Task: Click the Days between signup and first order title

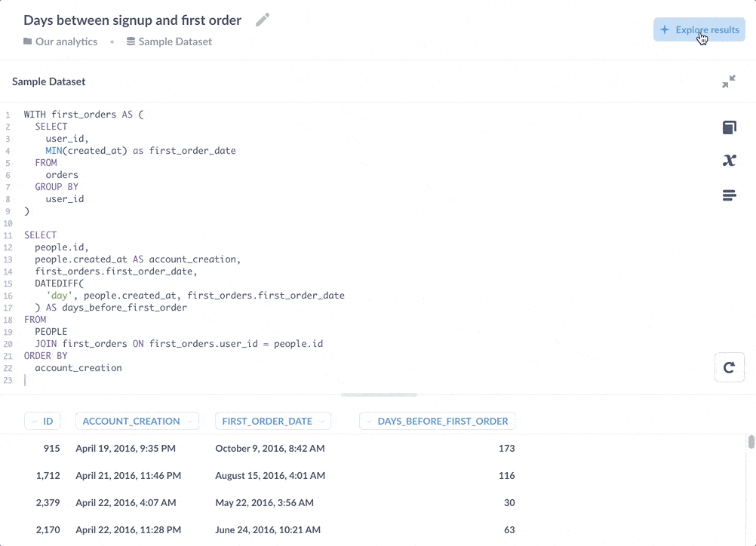Action: pyautogui.click(x=132, y=20)
